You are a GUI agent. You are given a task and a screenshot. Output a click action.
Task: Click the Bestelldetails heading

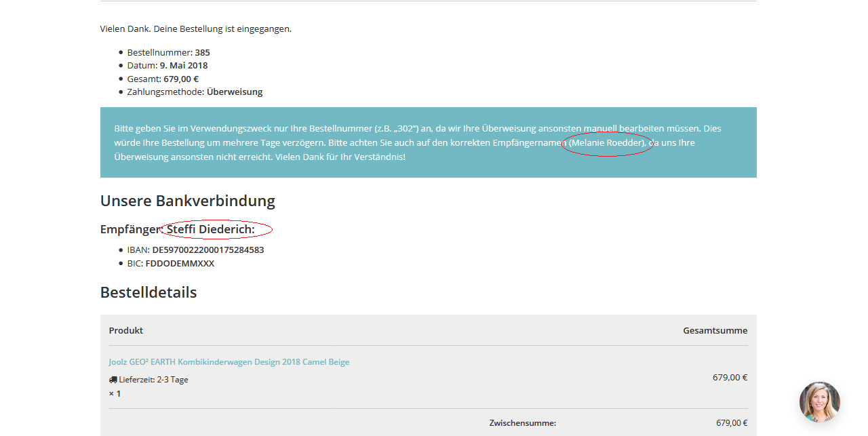pos(149,292)
